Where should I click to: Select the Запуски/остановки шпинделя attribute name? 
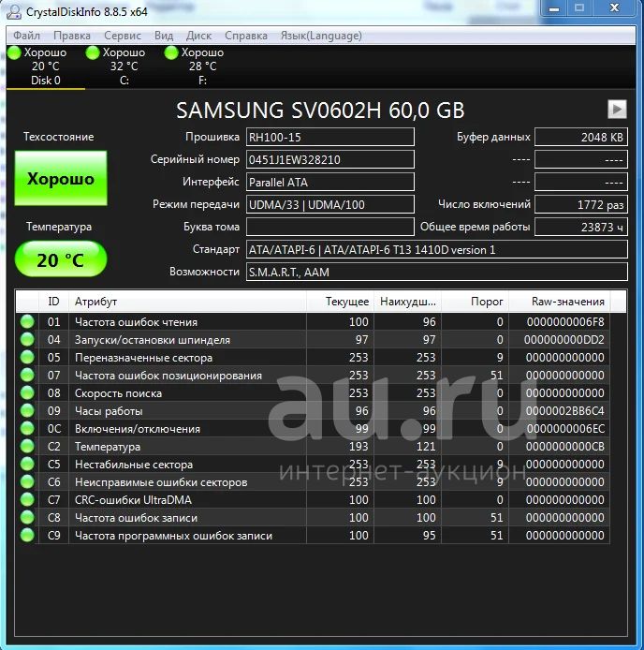click(152, 340)
